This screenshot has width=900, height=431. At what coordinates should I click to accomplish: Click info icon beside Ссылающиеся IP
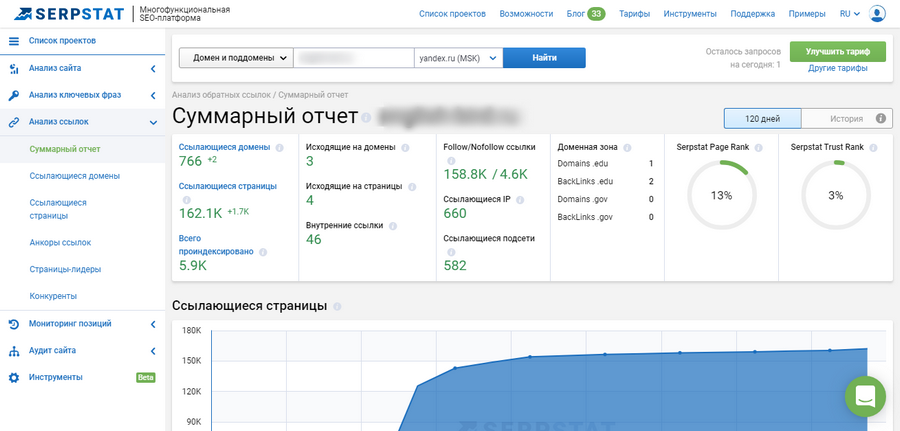pos(520,200)
